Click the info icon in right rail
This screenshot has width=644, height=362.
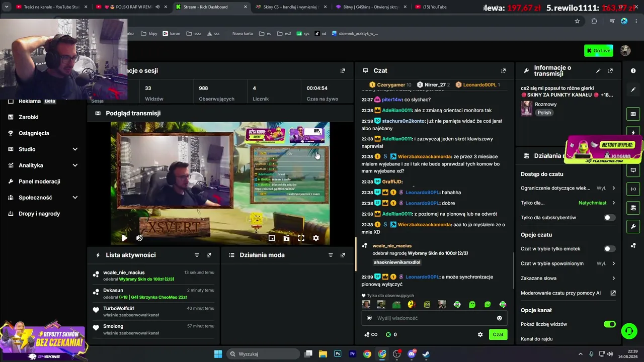pos(633,71)
